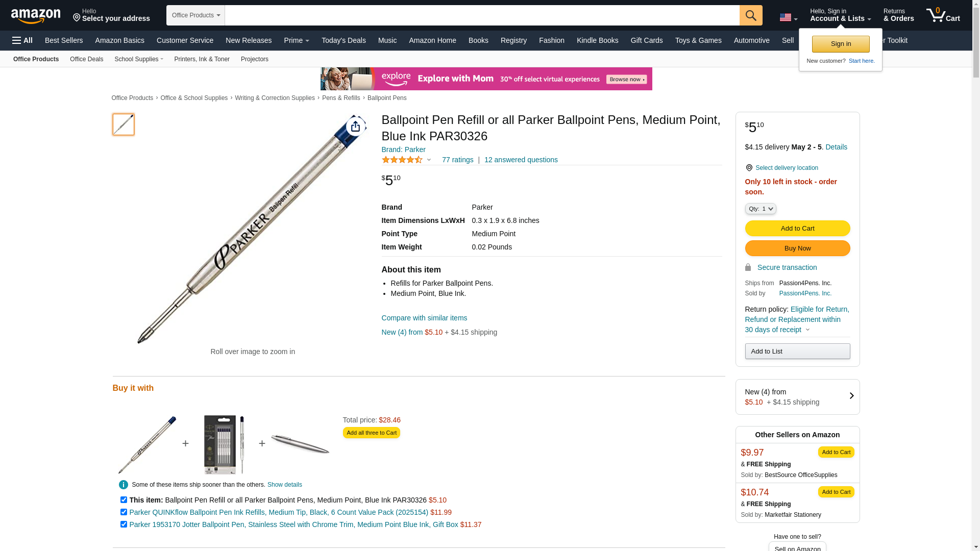Open the Qty quantity dropdown
The height and width of the screenshot is (551, 980).
click(760, 209)
